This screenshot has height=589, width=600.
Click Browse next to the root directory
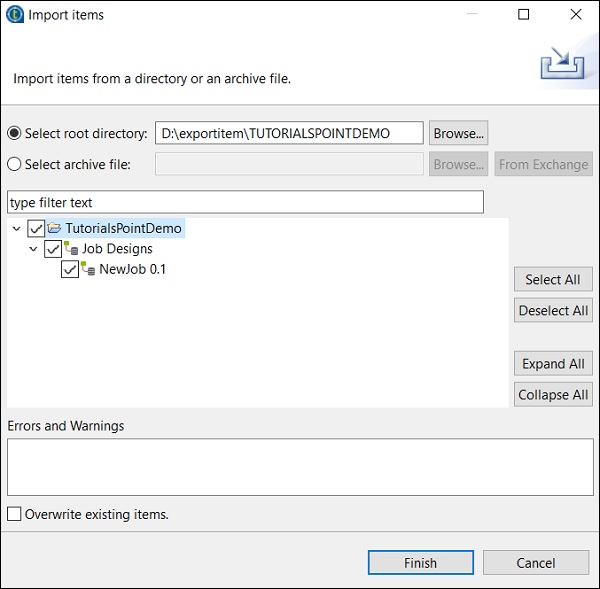click(x=458, y=133)
